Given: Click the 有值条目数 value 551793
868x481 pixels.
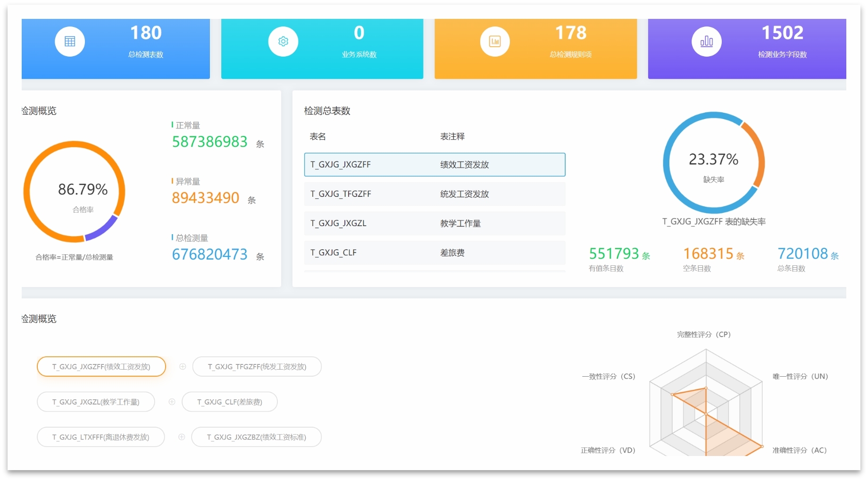Looking at the screenshot, I should 614,253.
